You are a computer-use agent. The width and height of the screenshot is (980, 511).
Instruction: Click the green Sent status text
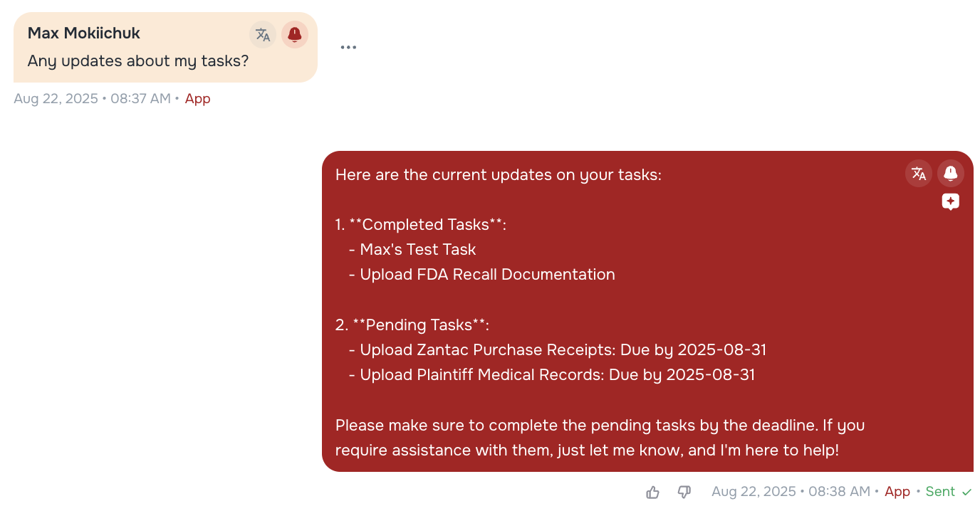pos(938,491)
